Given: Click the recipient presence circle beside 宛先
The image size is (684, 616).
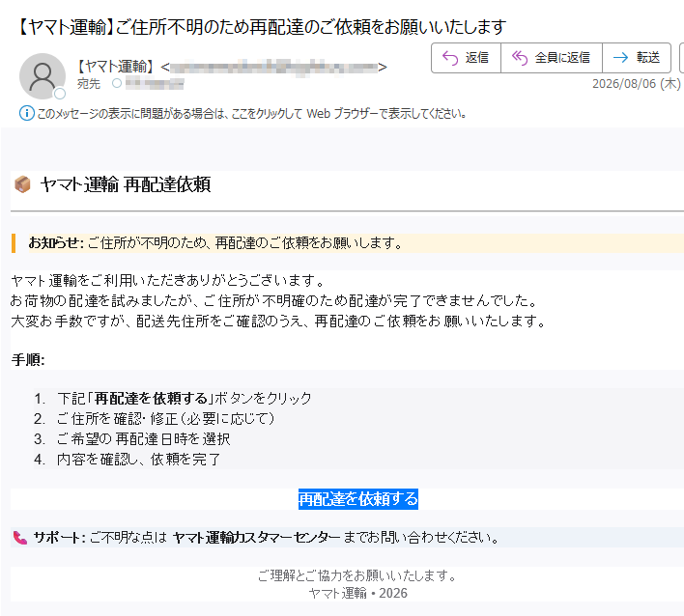Looking at the screenshot, I should pyautogui.click(x=117, y=83).
